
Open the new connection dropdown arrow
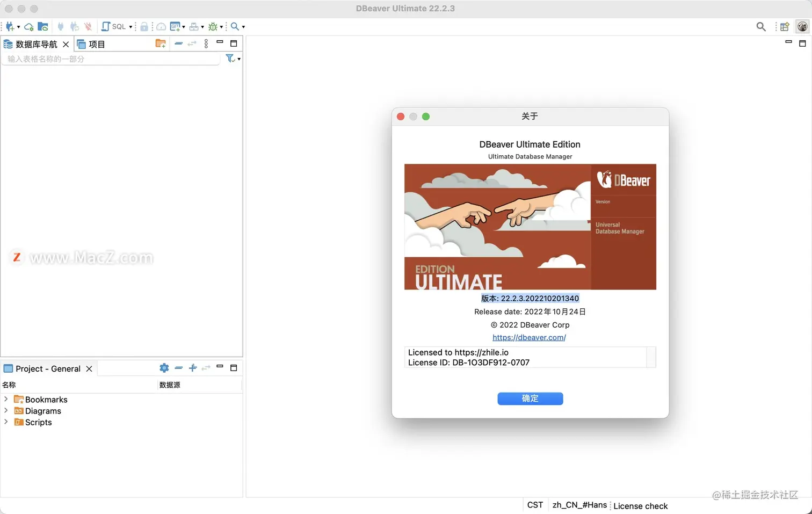(x=18, y=27)
